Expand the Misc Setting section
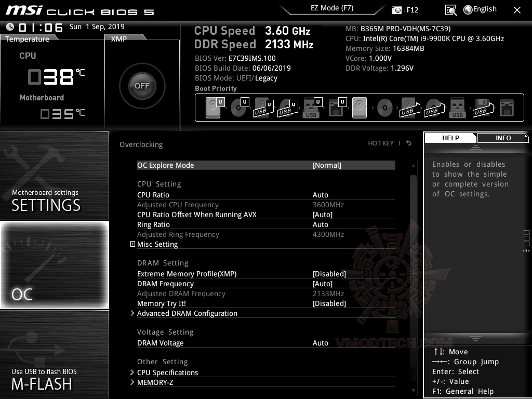532x399 pixels. coord(157,244)
